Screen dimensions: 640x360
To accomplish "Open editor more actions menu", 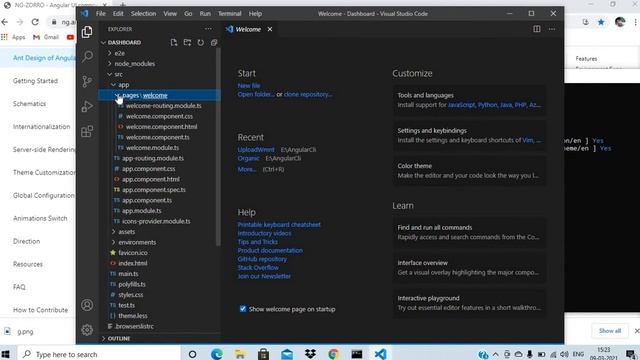I will [552, 29].
